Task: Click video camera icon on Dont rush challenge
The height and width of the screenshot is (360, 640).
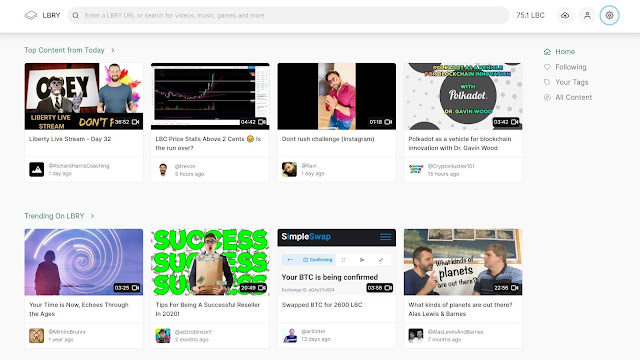Action: pos(388,122)
